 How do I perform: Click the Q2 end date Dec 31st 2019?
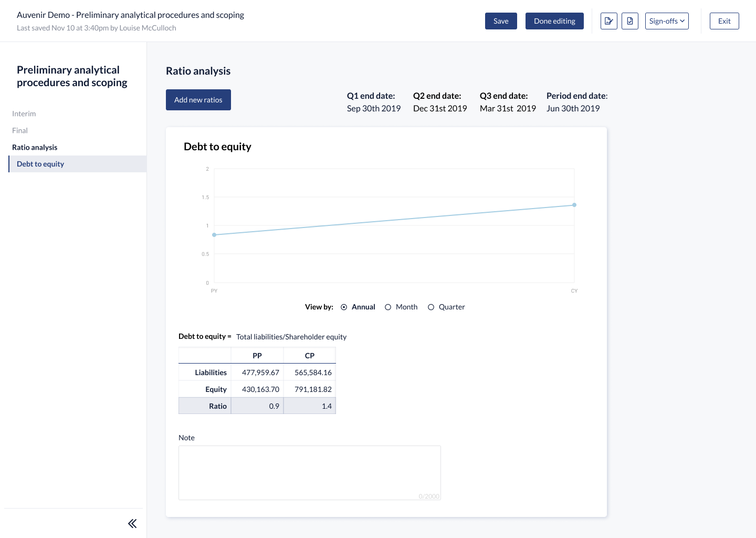[440, 108]
